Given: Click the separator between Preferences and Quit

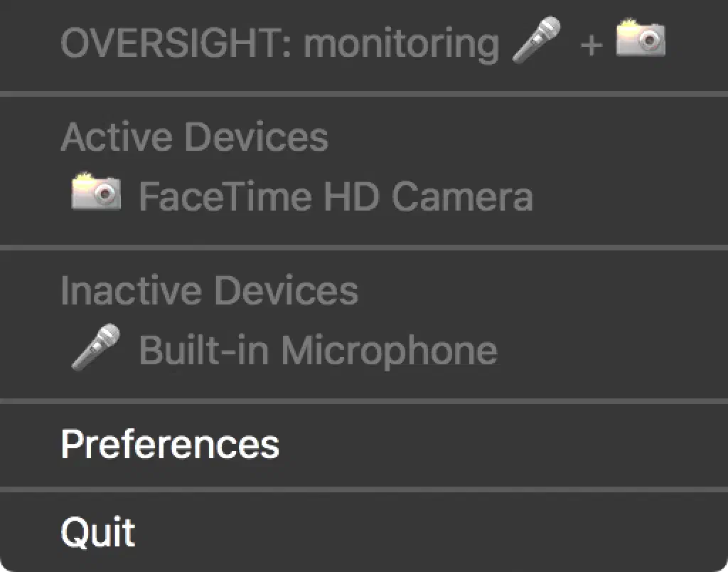Looking at the screenshot, I should 364,489.
